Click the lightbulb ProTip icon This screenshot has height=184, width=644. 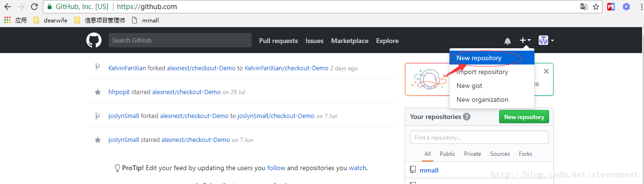point(117,168)
